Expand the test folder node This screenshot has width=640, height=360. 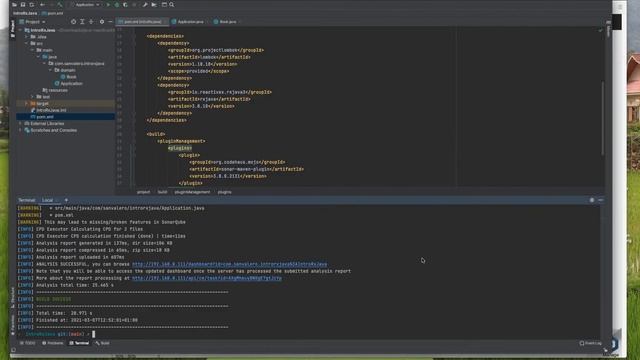32,97
